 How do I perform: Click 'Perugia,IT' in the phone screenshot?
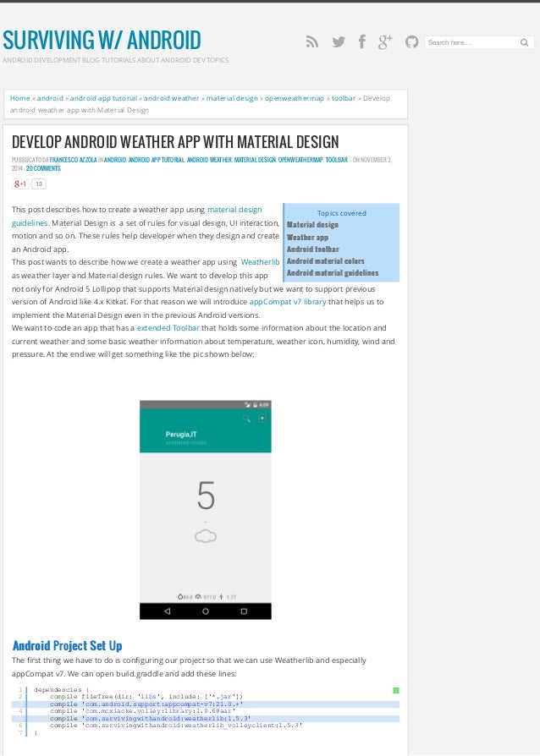tap(181, 435)
